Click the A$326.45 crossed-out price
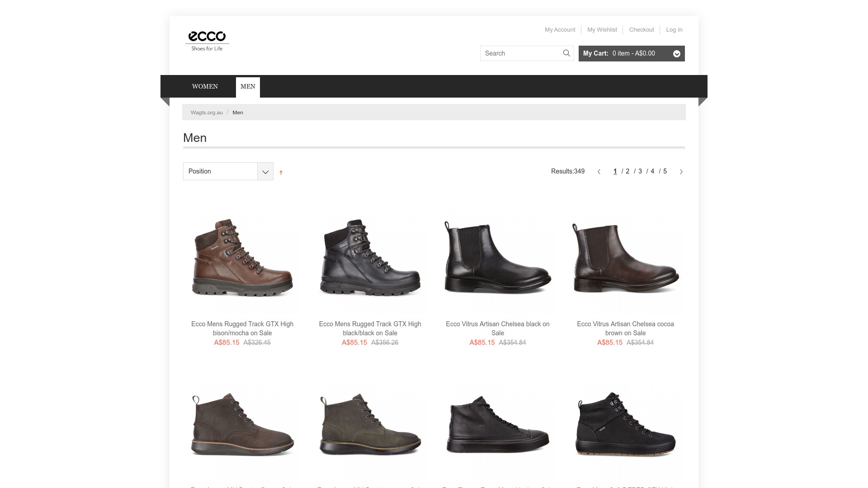Screen dimensions: 868x488 [x=257, y=343]
